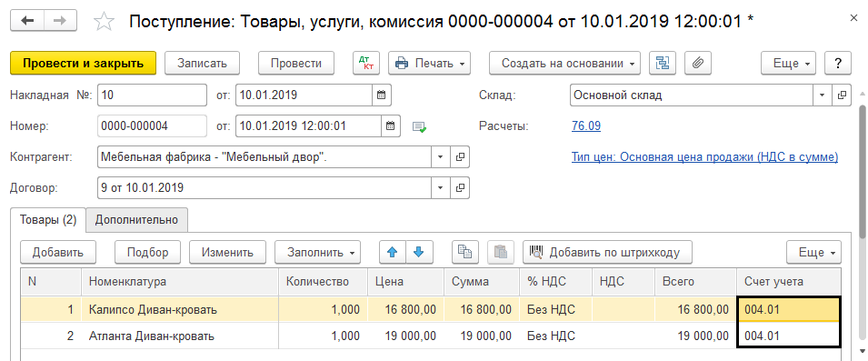Switch to the Дополнительно tab
This screenshot has width=868, height=361.
(x=136, y=220)
